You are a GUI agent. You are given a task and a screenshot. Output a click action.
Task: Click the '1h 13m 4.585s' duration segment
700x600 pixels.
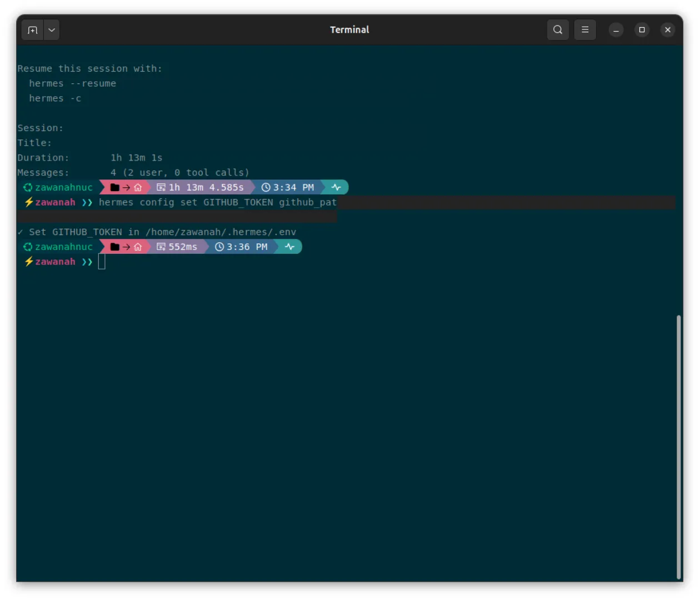coord(206,188)
